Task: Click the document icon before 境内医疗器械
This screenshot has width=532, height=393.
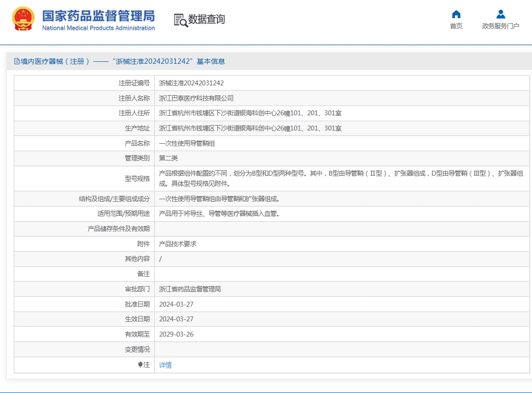Action: tap(17, 61)
